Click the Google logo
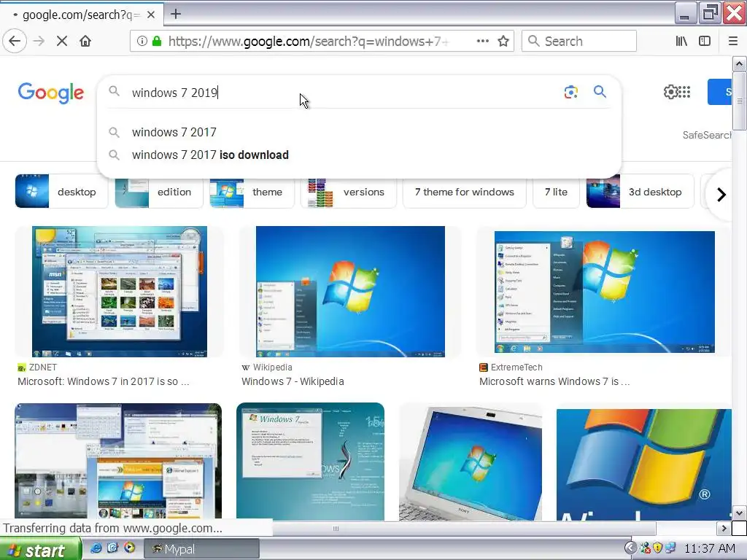The height and width of the screenshot is (560, 747). [x=51, y=93]
